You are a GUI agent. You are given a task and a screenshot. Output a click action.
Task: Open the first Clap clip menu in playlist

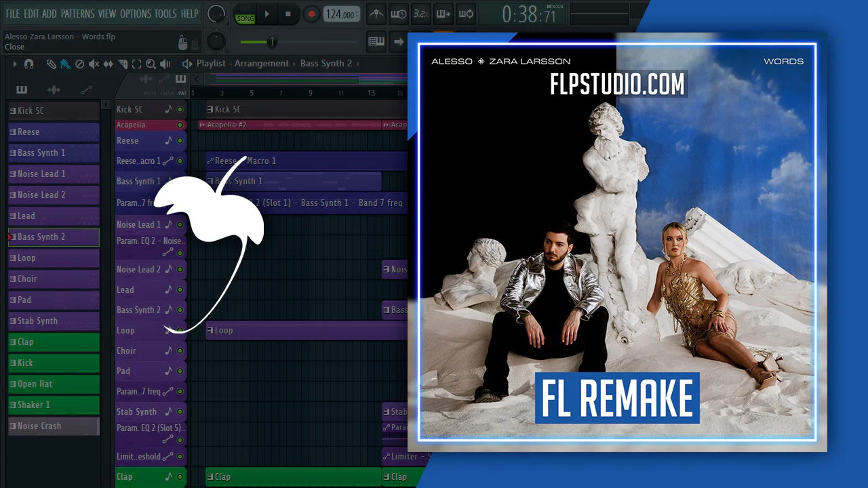click(210, 476)
